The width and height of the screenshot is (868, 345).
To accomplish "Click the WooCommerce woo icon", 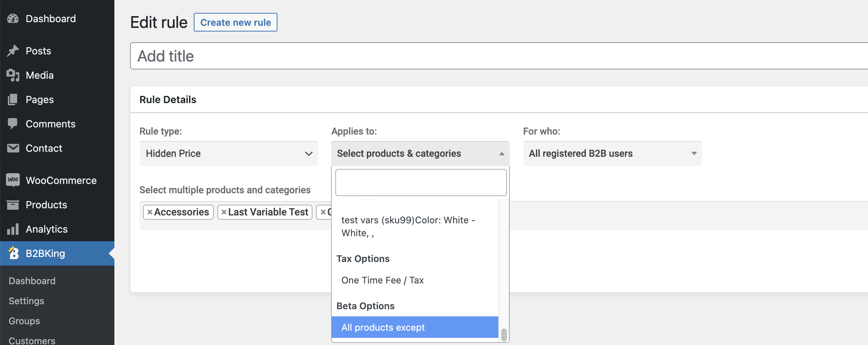I will point(13,180).
